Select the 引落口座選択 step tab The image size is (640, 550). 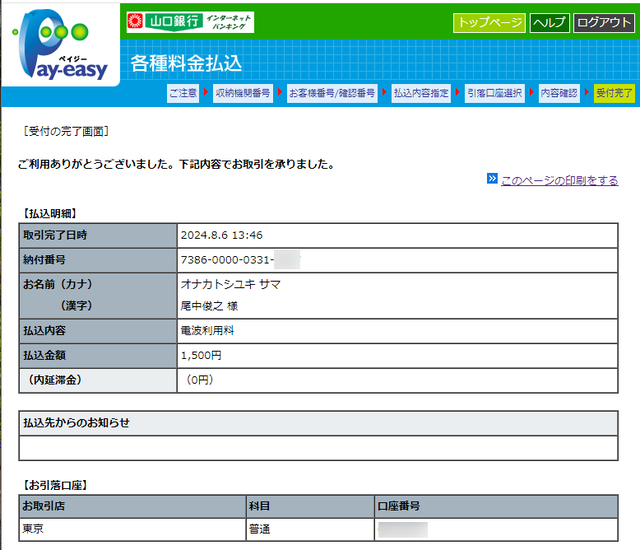tap(495, 93)
